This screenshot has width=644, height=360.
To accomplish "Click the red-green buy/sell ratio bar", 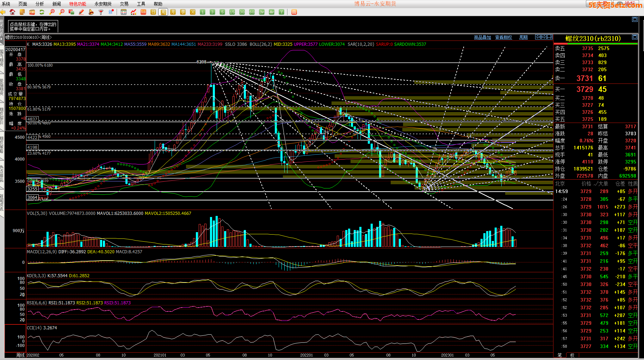I will (596, 44).
